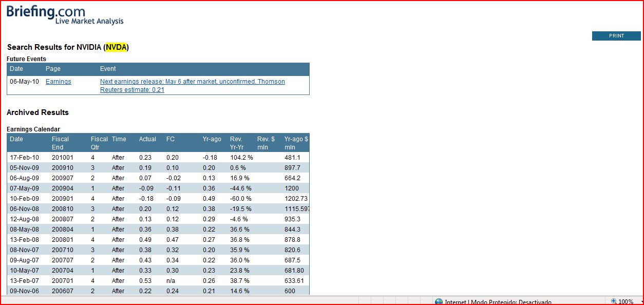Screen dimensions: 644x305
Task: Click the 05-Nov-09 date cell
Action: click(x=25, y=168)
